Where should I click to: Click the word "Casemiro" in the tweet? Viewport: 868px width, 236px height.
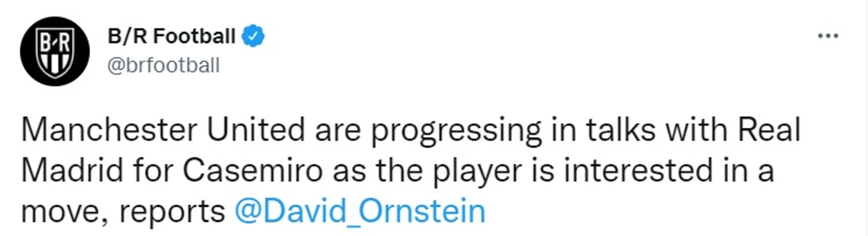252,171
